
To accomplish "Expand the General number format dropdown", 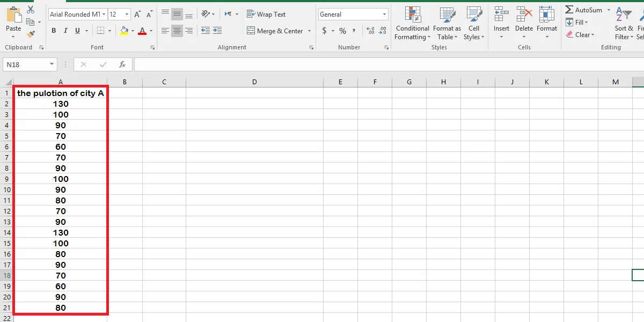I will coord(384,14).
